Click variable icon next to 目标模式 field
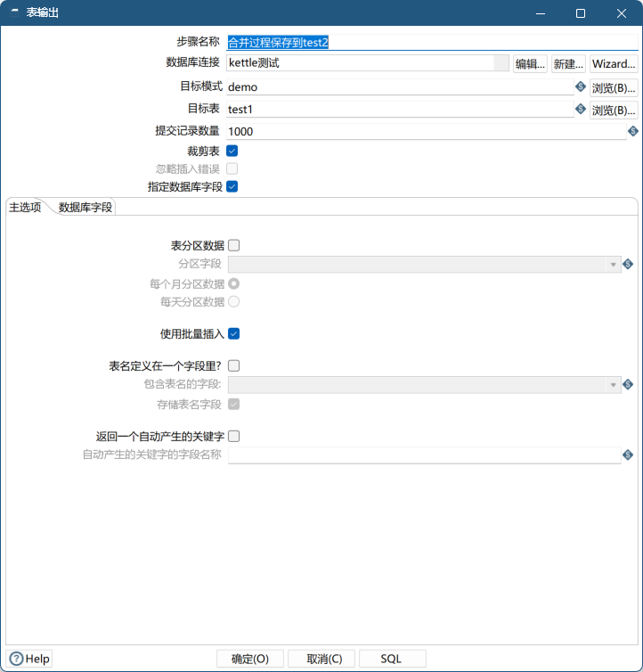This screenshot has width=643, height=672. point(580,86)
